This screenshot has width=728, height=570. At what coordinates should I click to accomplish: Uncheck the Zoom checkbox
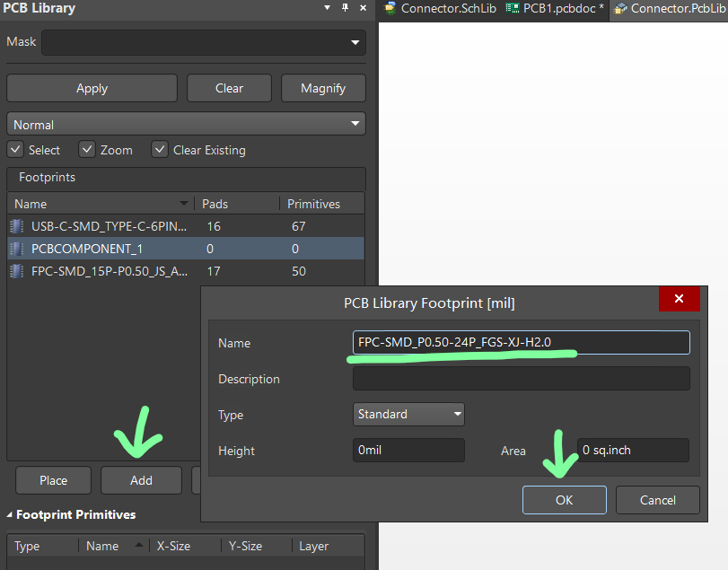(x=87, y=150)
